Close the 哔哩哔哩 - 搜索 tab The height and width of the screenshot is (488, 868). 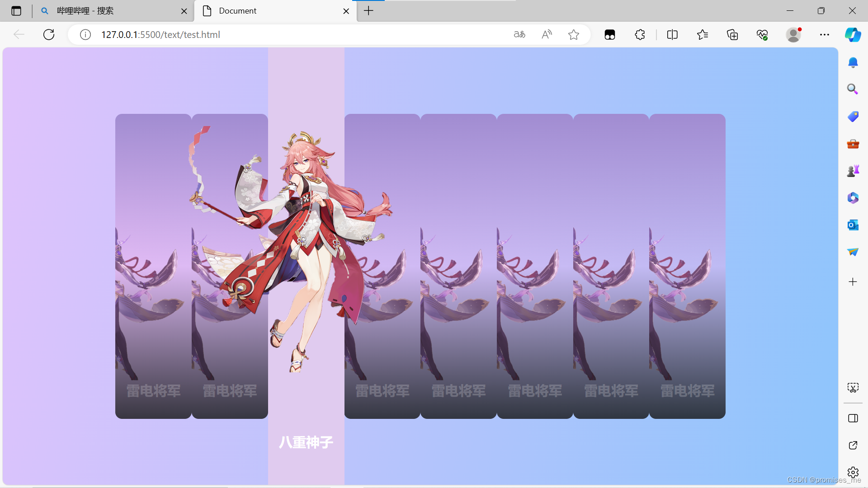[184, 11]
